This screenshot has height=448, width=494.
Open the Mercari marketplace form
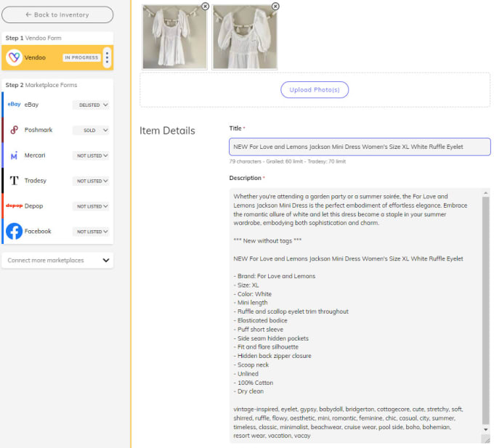tap(57, 155)
